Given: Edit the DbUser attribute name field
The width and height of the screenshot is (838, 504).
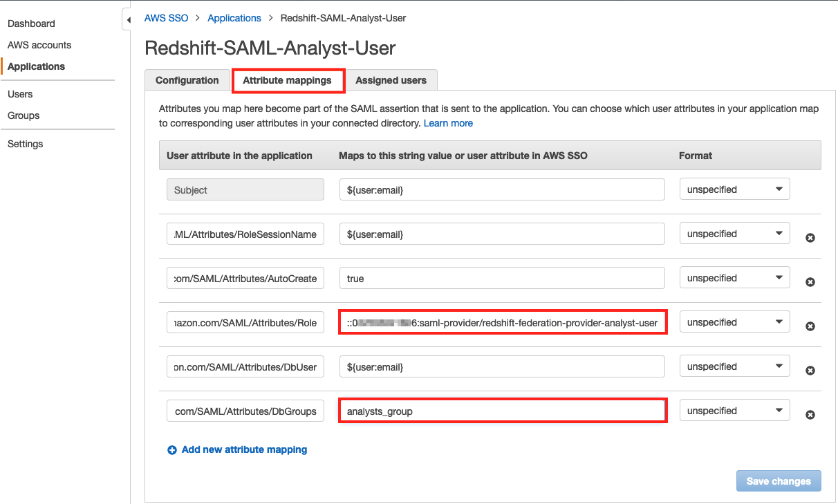Looking at the screenshot, I should (245, 366).
